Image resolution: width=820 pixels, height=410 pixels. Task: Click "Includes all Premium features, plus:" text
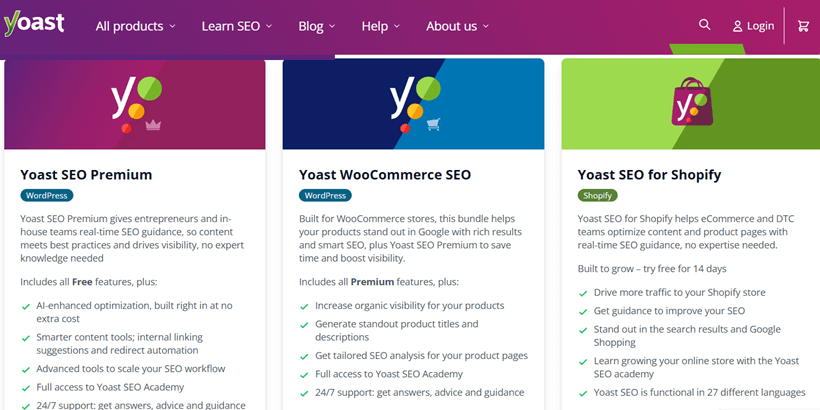coord(379,282)
